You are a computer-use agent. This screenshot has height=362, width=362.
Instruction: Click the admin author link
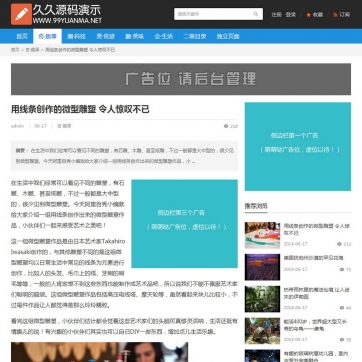click(17, 126)
